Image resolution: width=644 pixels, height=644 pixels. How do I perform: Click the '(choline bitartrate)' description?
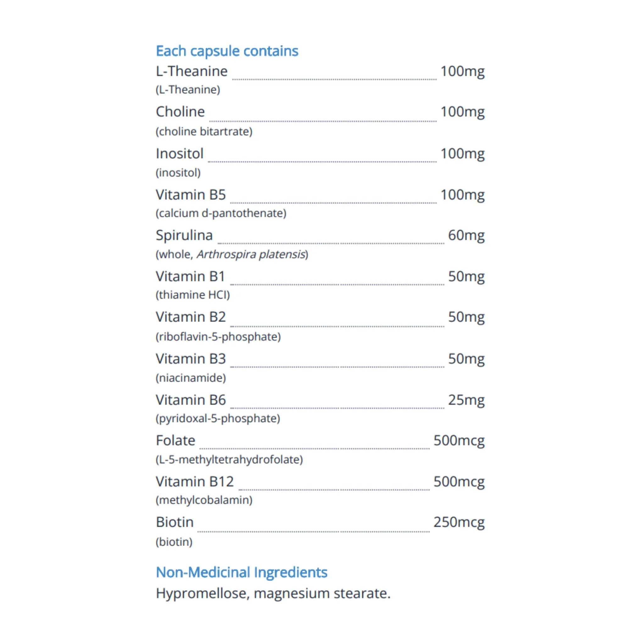click(204, 131)
